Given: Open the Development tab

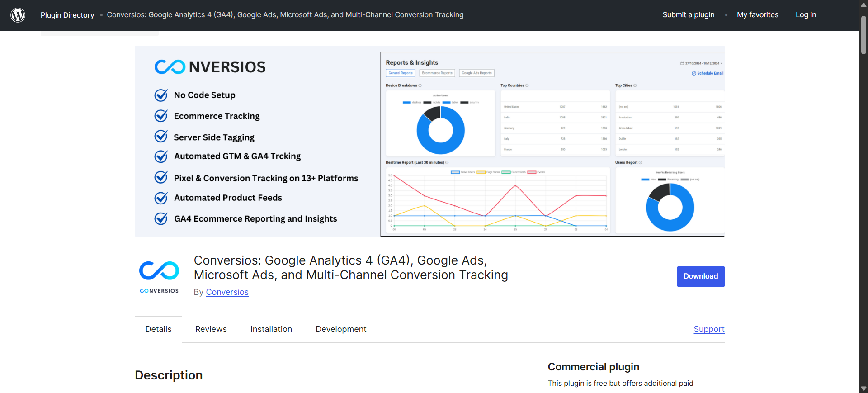Looking at the screenshot, I should point(341,329).
